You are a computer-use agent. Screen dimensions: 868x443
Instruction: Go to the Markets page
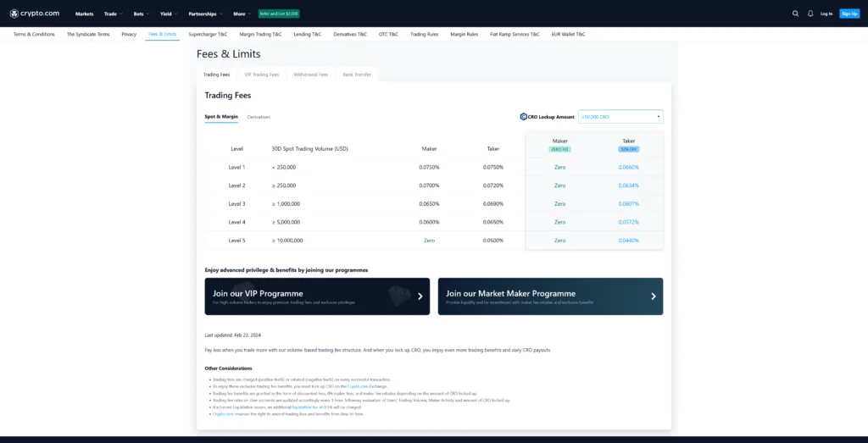84,14
